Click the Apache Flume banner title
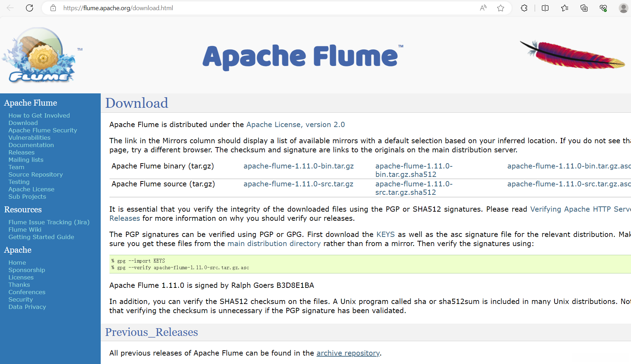 pos(303,57)
